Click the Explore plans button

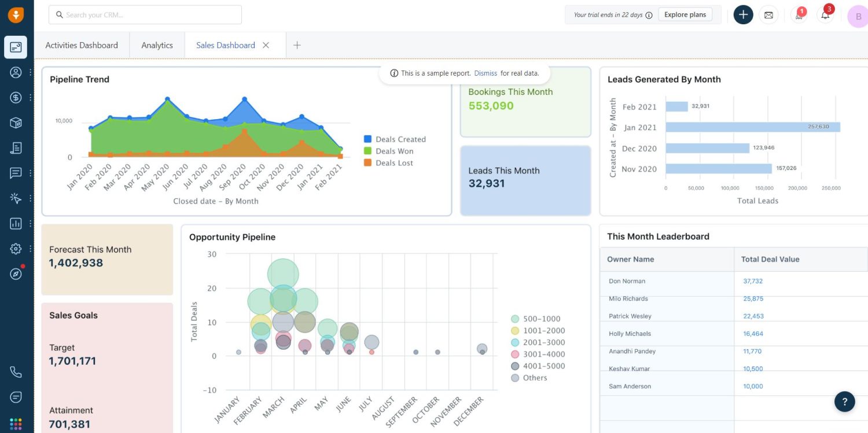(685, 14)
